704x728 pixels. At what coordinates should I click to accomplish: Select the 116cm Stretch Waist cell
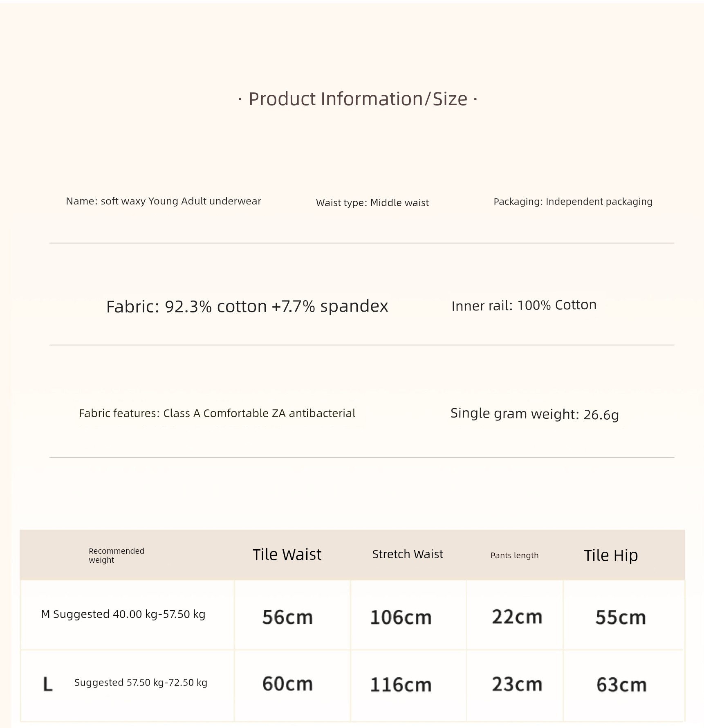(401, 685)
